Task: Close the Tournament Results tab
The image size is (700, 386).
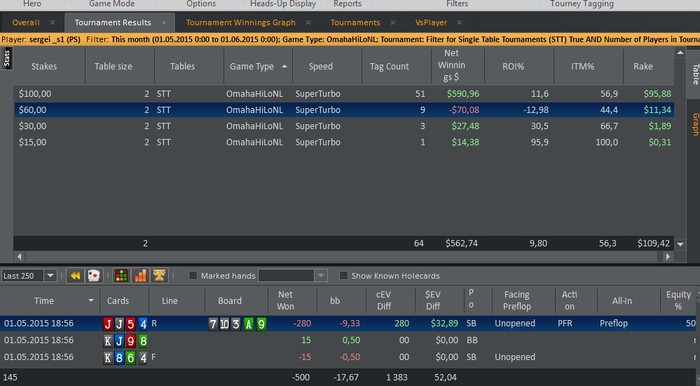Action: [164, 22]
